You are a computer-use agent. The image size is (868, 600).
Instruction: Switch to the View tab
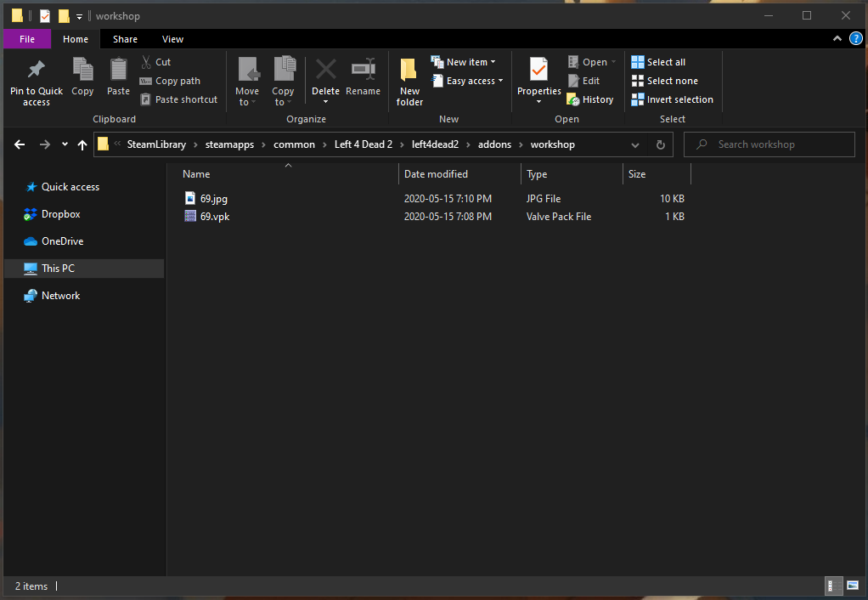172,39
